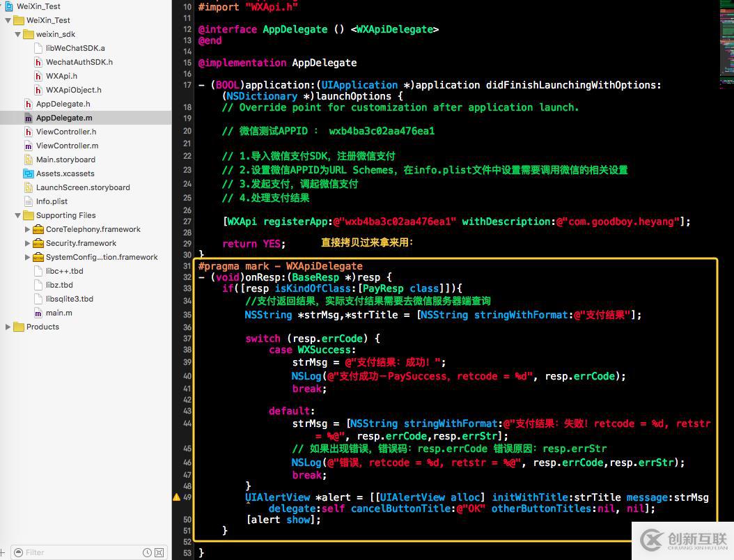Image resolution: width=734 pixels, height=560 pixels.
Task: Click the WeiXin_Test project blueprint icon
Action: coord(9,6)
